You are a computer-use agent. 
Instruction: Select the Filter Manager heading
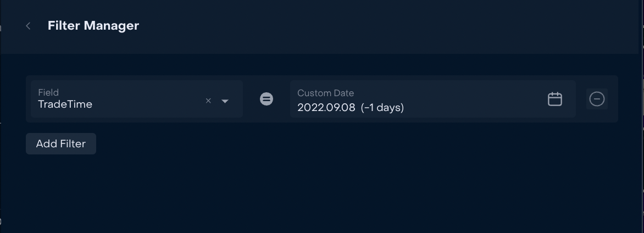click(93, 25)
